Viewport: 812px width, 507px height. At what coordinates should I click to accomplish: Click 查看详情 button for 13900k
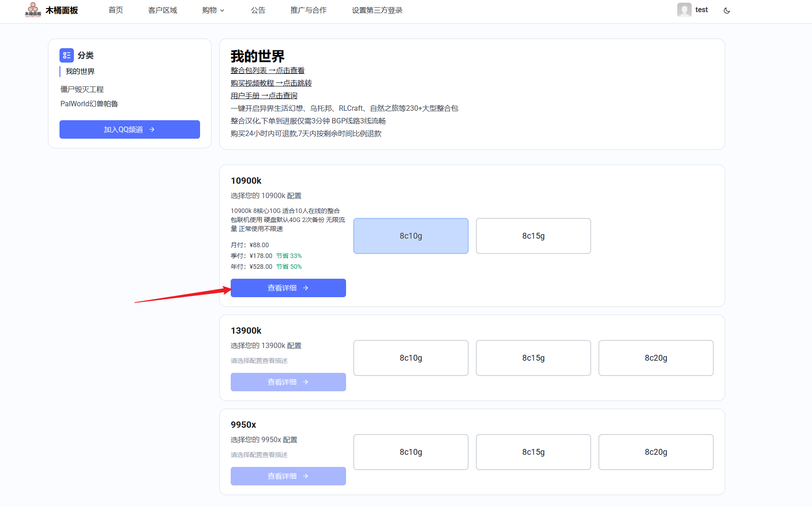[288, 382]
